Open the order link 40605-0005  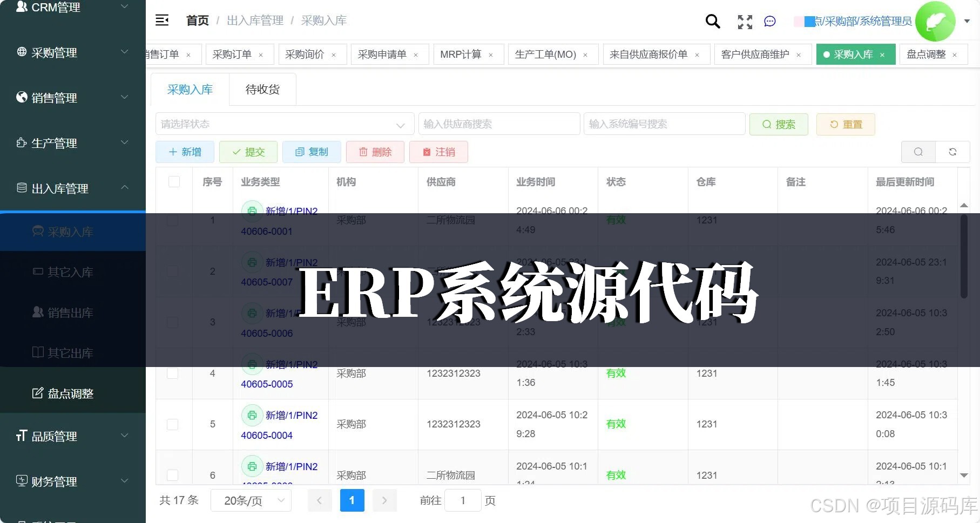tap(267, 384)
